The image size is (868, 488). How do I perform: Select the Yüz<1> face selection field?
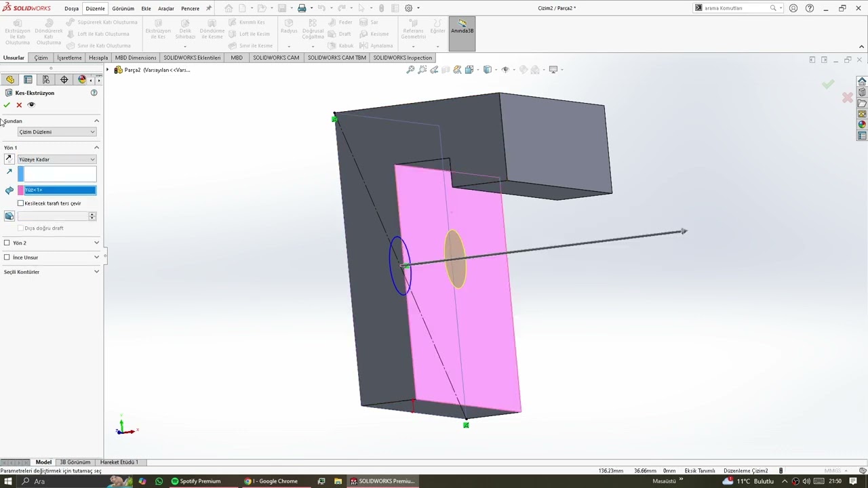[60, 190]
